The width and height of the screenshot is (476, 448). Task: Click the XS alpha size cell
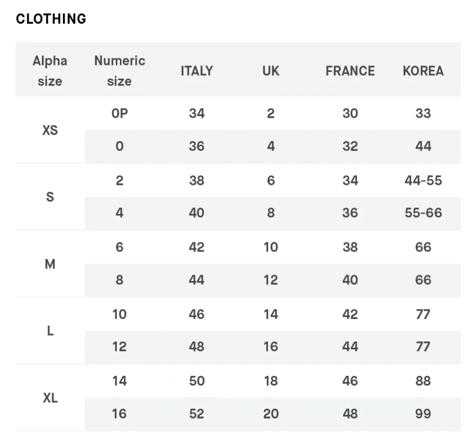pos(50,130)
